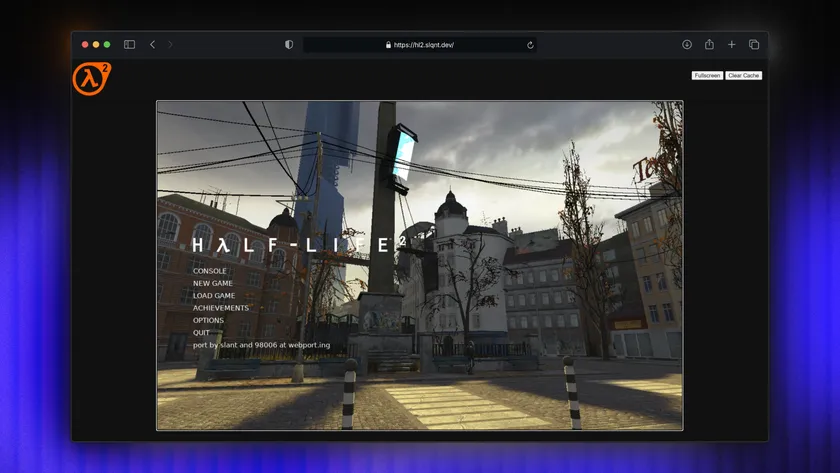Choose LOAD GAME from the menu
The height and width of the screenshot is (473, 840).
(x=214, y=296)
